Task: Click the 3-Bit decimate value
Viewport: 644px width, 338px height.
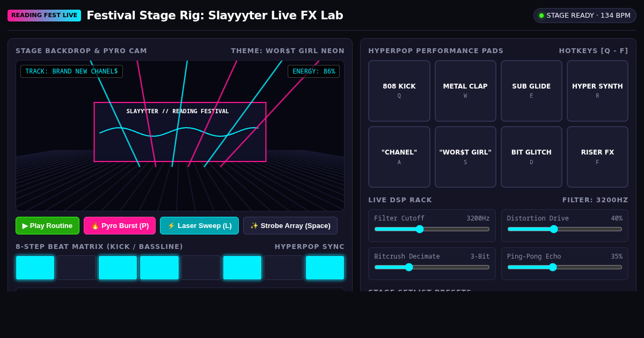Action: [480, 256]
